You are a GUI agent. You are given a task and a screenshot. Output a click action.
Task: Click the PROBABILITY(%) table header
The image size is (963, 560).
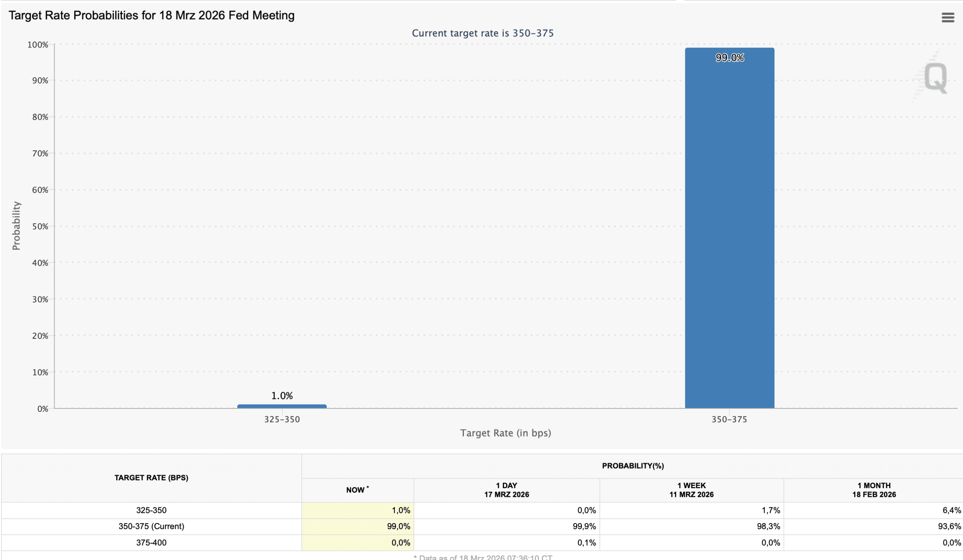click(x=632, y=466)
